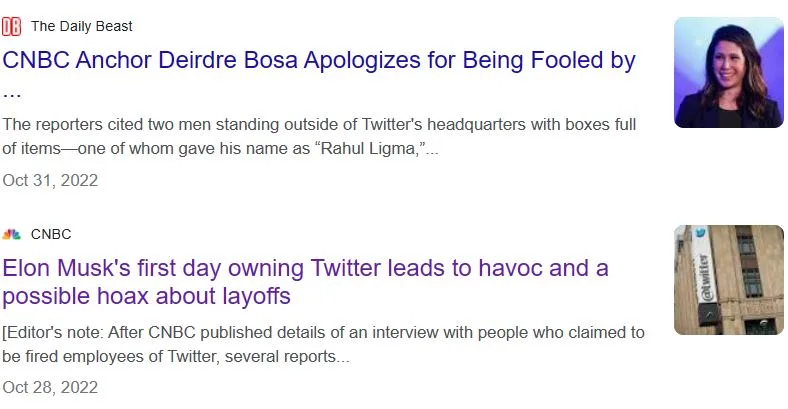788x409 pixels.
Task: Click the CNBC peacock logo icon
Action: click(12, 234)
